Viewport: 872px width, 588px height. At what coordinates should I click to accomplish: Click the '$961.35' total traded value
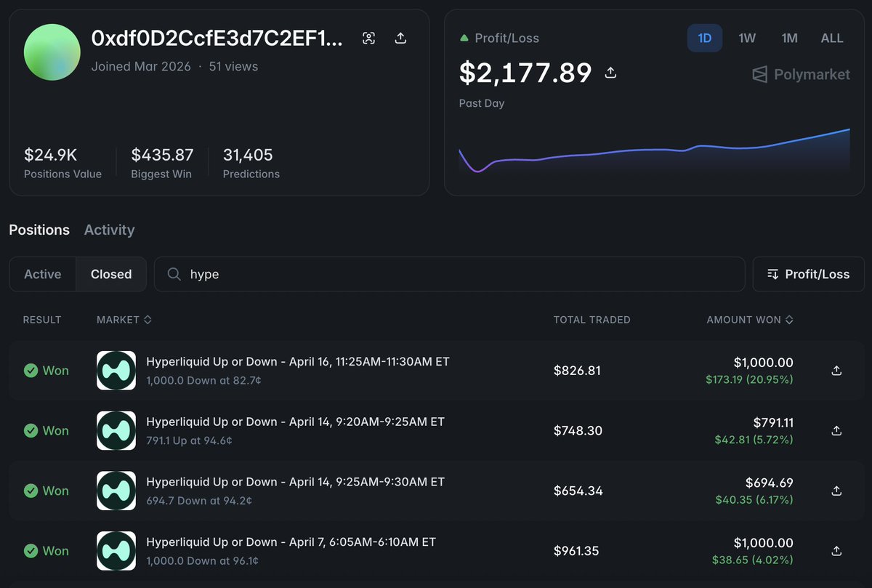[576, 551]
